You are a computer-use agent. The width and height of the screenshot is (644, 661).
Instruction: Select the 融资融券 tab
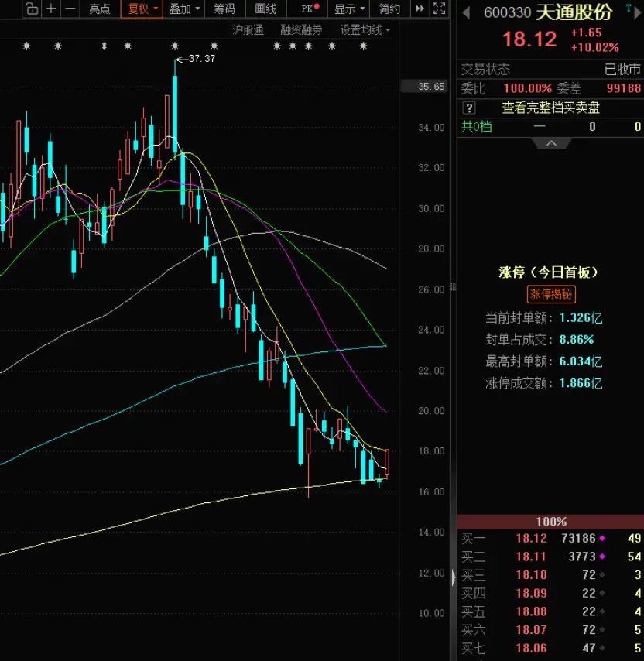coord(301,30)
